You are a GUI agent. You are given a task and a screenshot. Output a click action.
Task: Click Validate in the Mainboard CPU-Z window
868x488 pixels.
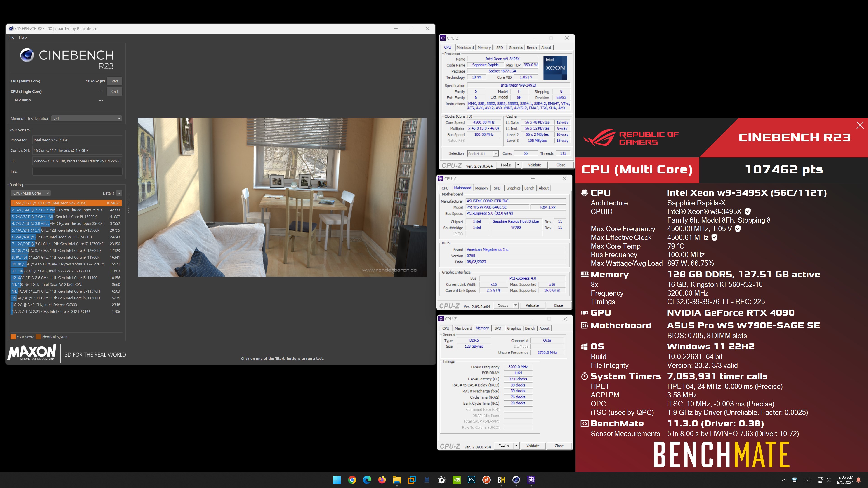click(532, 305)
